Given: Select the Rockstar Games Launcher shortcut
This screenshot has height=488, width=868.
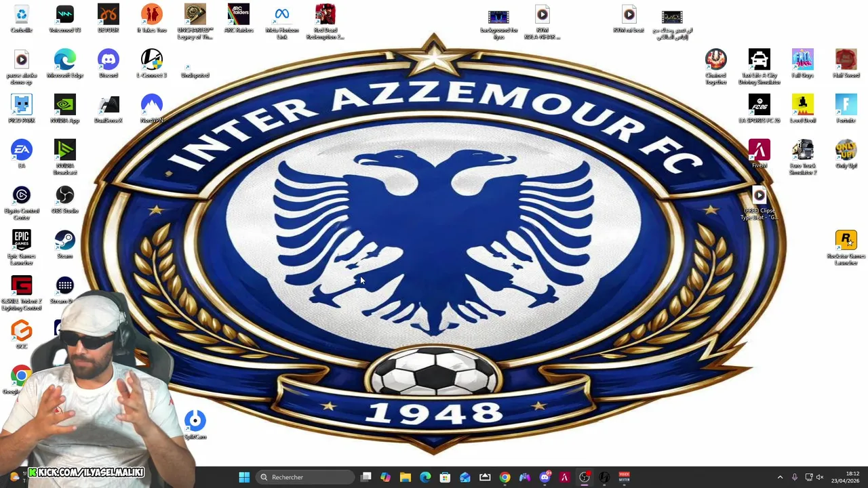Looking at the screenshot, I should (x=846, y=248).
